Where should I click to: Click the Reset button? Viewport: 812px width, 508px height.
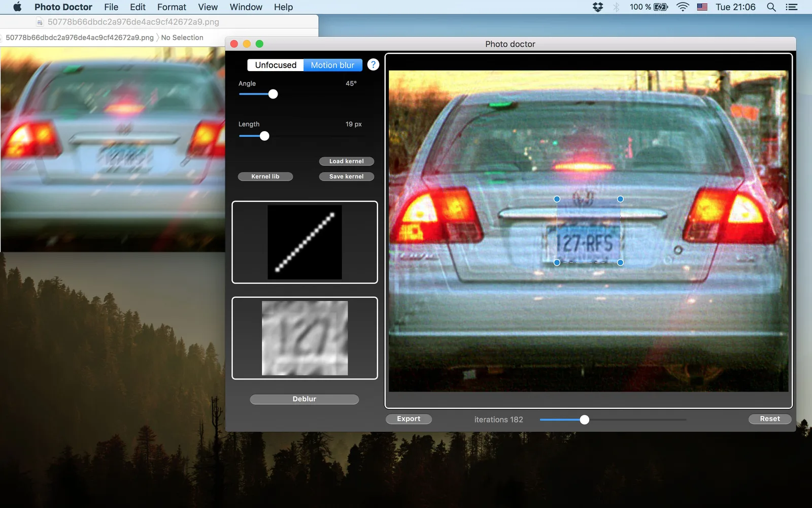tap(770, 419)
